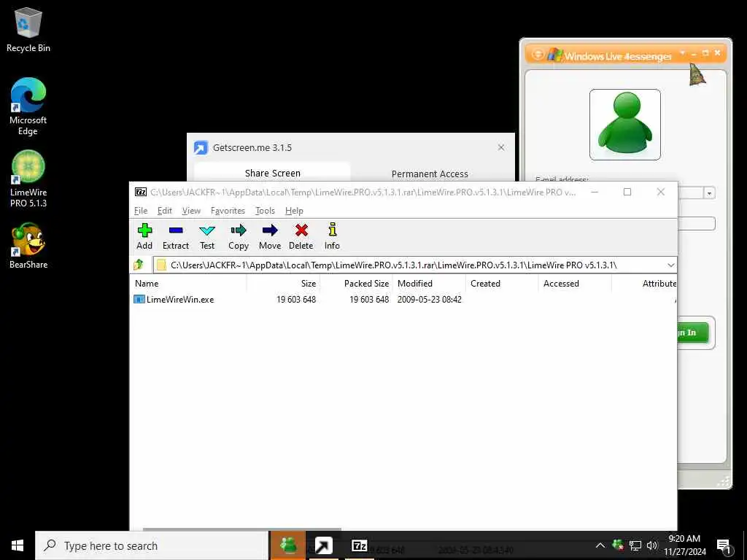This screenshot has height=560, width=747.
Task: Open the File menu
Action: (141, 211)
